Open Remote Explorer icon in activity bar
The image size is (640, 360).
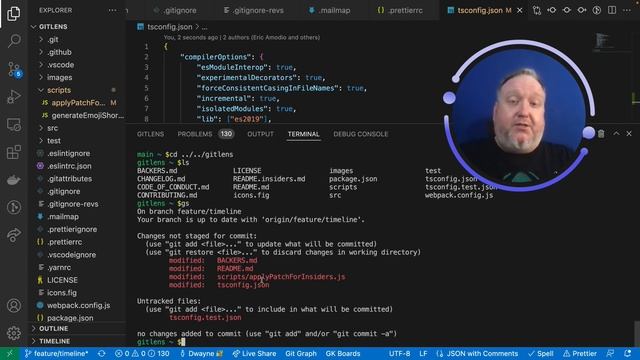pyautogui.click(x=14, y=124)
